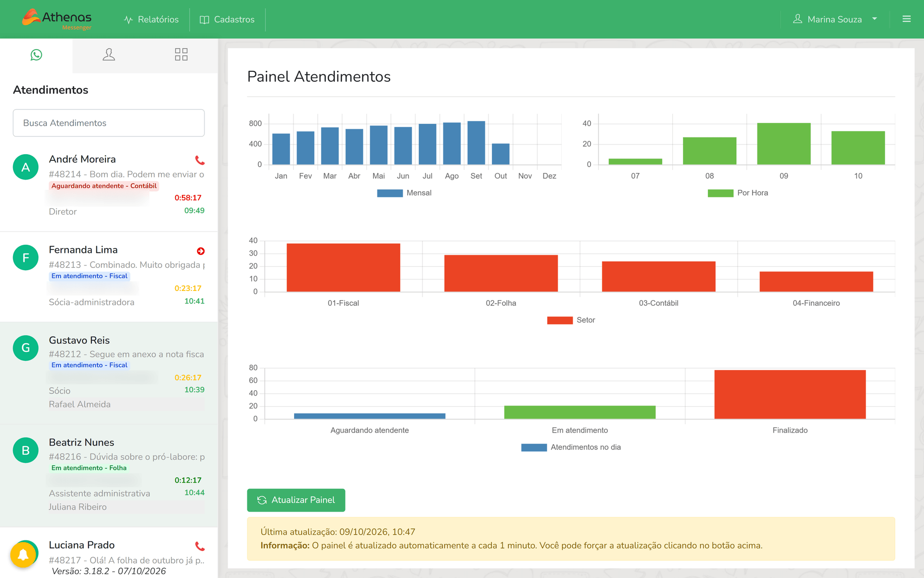
Task: Open the Relatórios menu
Action: 151,19
